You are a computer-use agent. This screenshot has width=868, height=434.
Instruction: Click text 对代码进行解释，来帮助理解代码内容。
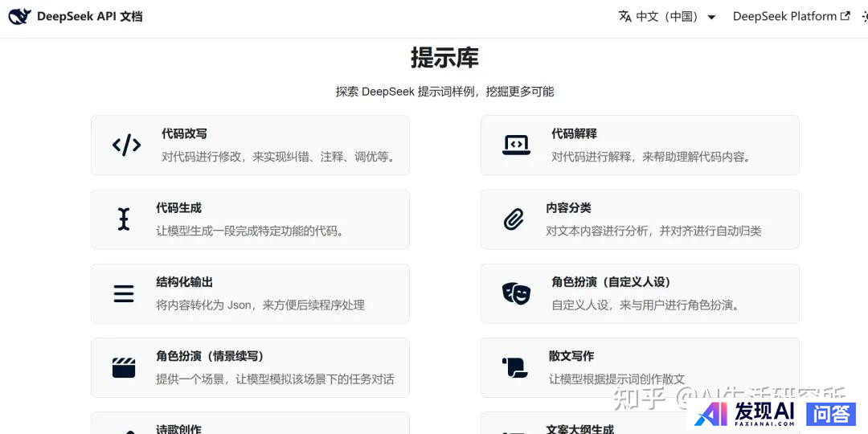[651, 157]
